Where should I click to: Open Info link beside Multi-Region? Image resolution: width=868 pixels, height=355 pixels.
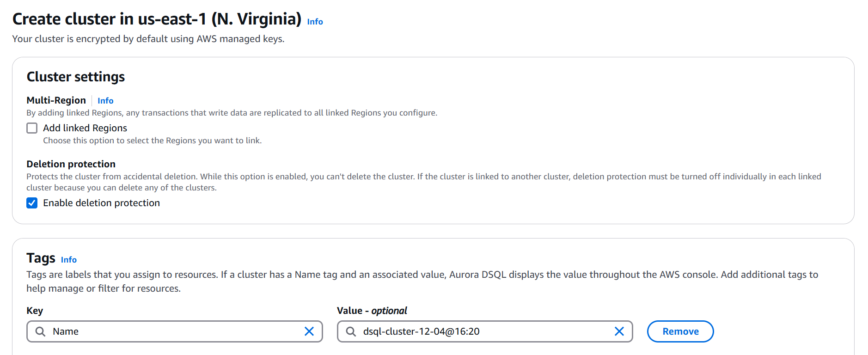[105, 101]
